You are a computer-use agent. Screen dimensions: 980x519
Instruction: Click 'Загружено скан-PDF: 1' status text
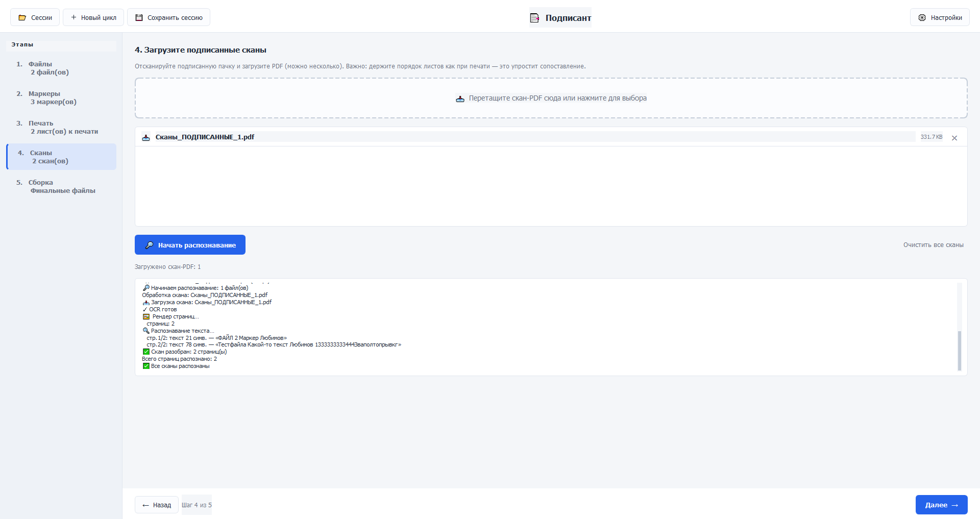tap(168, 267)
